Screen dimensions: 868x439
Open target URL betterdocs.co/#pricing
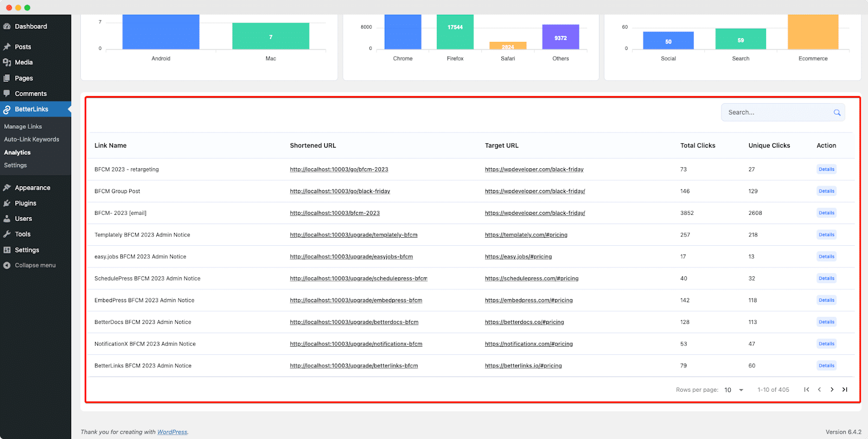click(x=525, y=322)
